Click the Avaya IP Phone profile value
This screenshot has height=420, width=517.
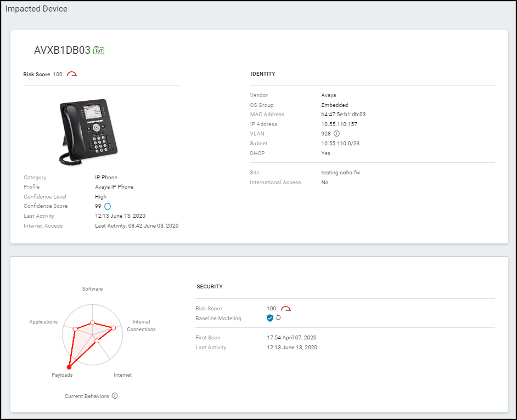tap(114, 187)
